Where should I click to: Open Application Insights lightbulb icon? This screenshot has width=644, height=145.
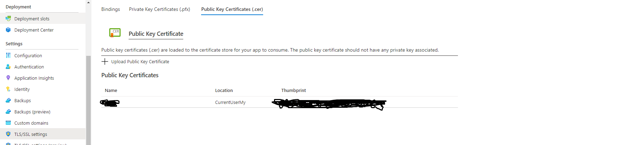point(8,78)
